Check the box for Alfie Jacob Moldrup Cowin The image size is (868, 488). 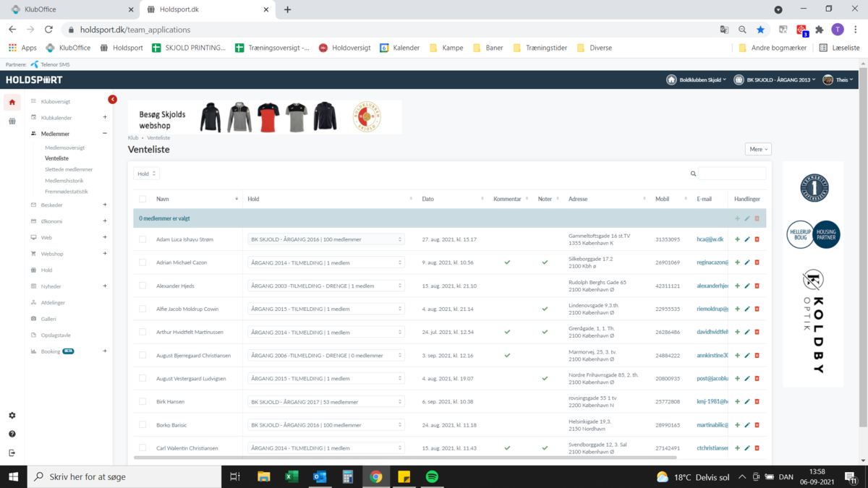(x=142, y=309)
